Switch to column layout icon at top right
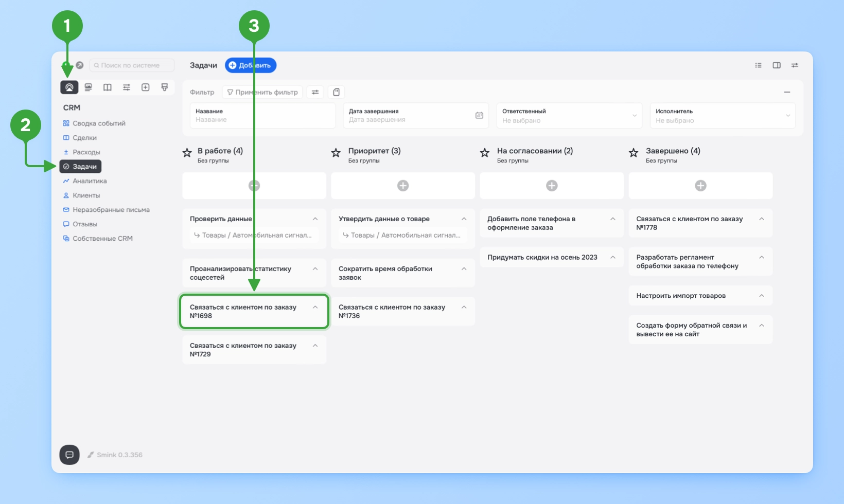Viewport: 844px width, 504px height. click(777, 65)
